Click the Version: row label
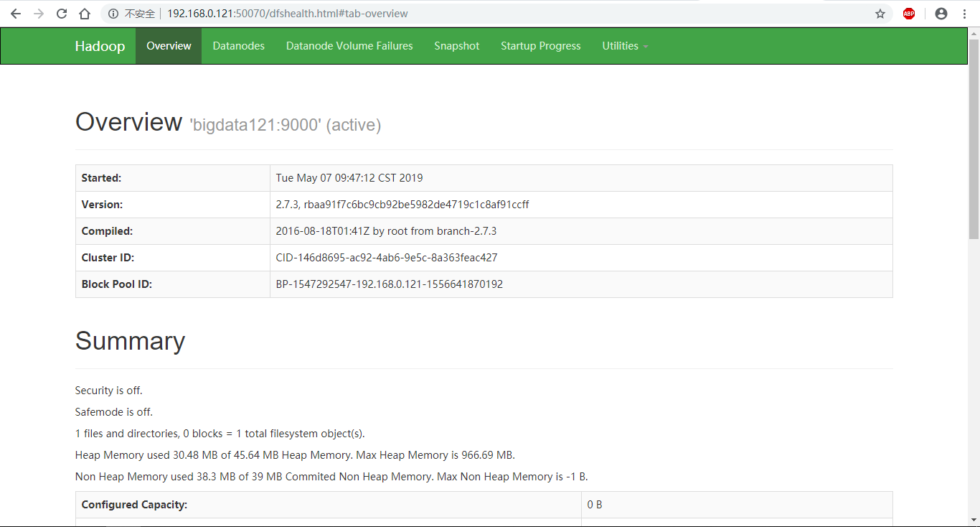Image resolution: width=980 pixels, height=527 pixels. click(x=102, y=205)
